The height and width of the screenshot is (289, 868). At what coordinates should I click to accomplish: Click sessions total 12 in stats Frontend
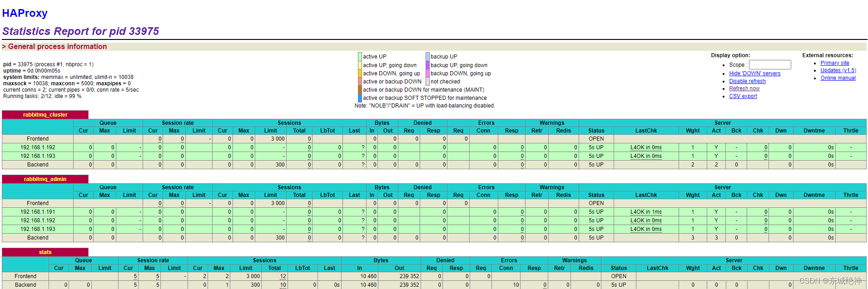click(283, 276)
